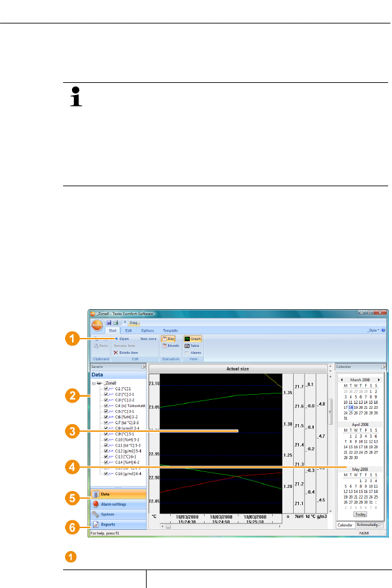Select the Start ribbon tab
Screen dimensions: 392x588
pyautogui.click(x=112, y=331)
